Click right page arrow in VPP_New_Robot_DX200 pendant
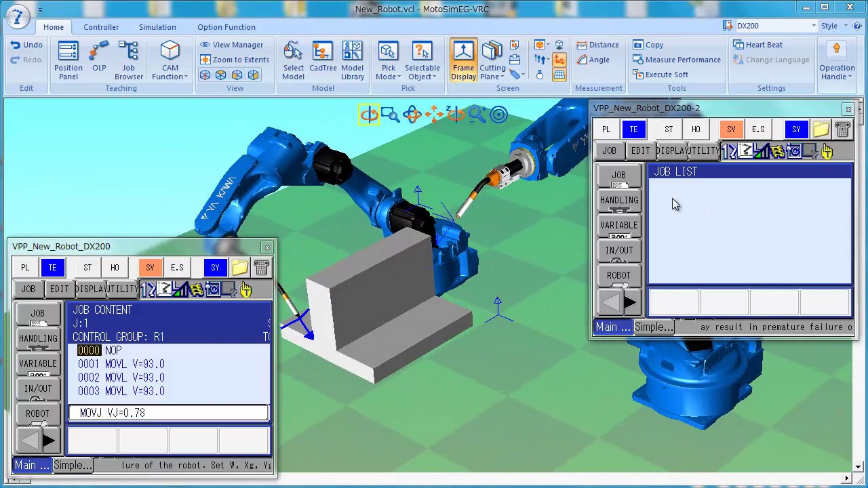Screen dimensions: 868x488 pos(49,441)
